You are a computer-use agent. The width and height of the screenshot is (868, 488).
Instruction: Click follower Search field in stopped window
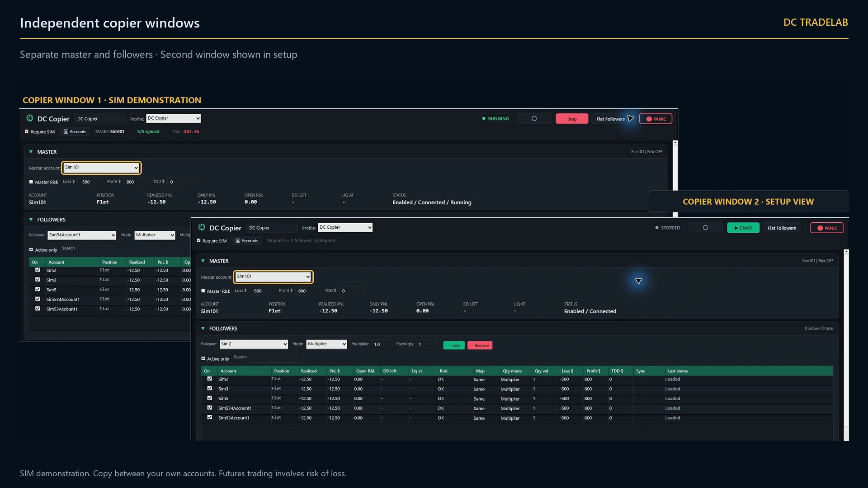coord(274,358)
